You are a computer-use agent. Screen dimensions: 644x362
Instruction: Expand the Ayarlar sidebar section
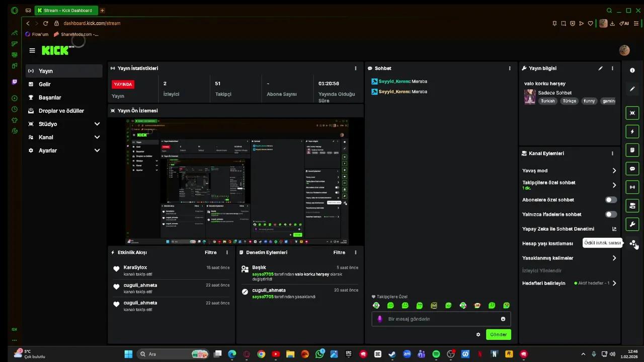pyautogui.click(x=97, y=150)
